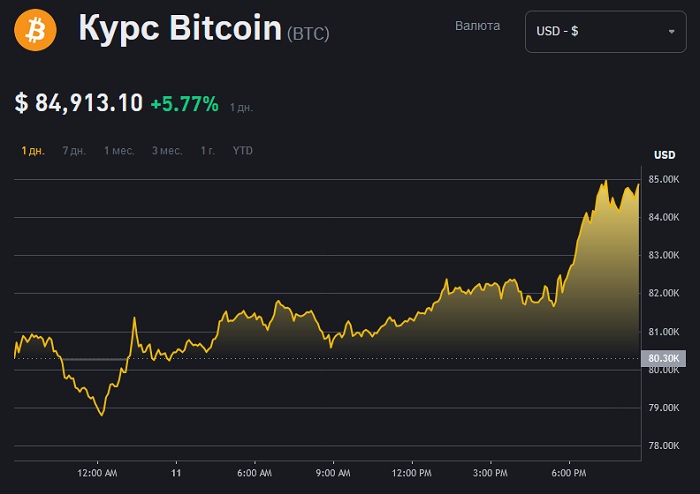Click the 6:00 AM time axis label
The image size is (700, 494).
[254, 473]
